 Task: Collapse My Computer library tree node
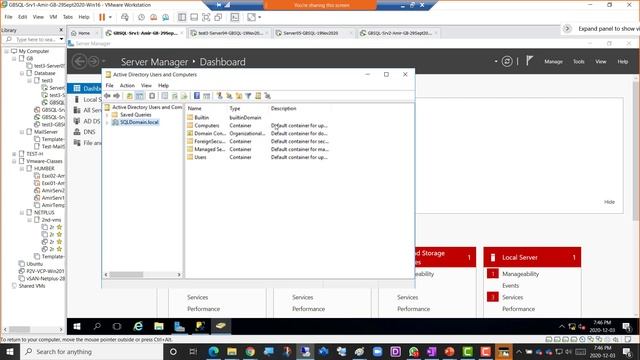[7, 51]
